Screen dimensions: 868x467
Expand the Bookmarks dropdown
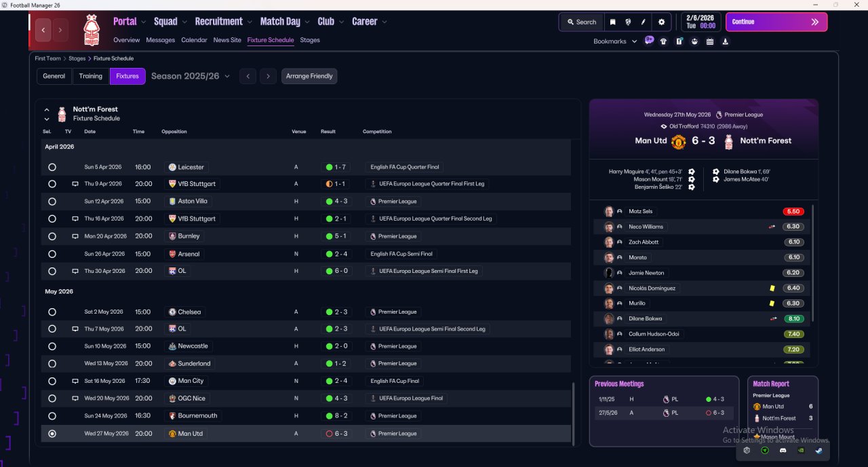[x=615, y=41]
